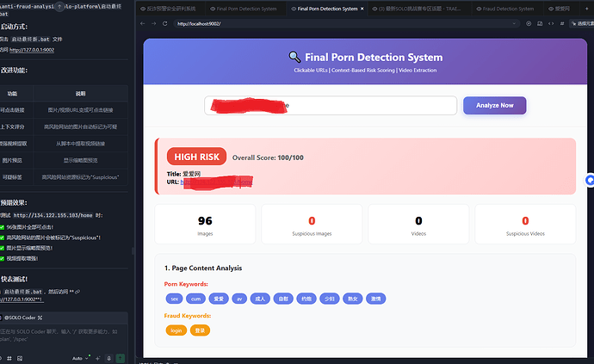Click the Title 爱爱网 text in risk card
The height and width of the screenshot is (364, 594).
click(x=183, y=174)
